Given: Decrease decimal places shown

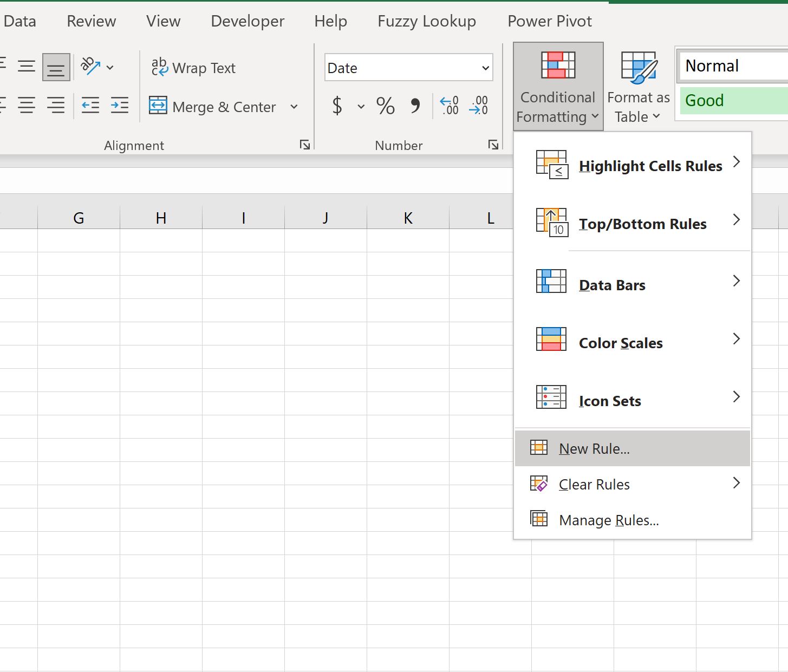Looking at the screenshot, I should click(x=478, y=105).
